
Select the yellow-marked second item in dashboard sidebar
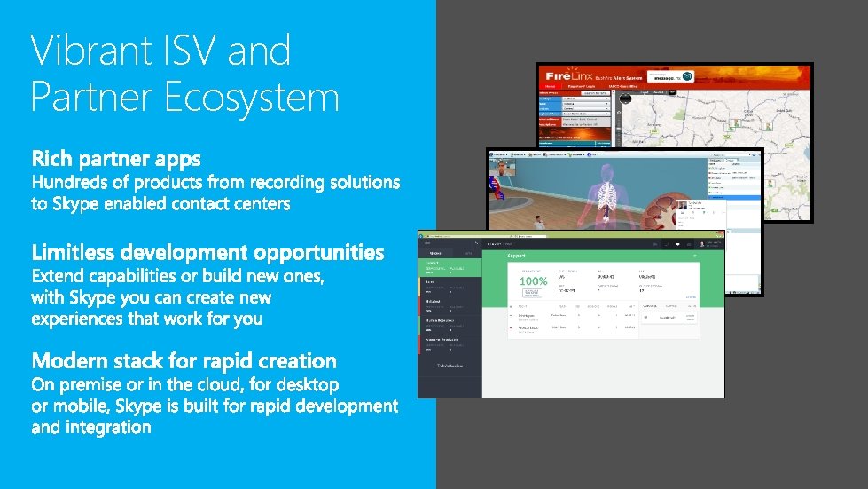(450, 287)
